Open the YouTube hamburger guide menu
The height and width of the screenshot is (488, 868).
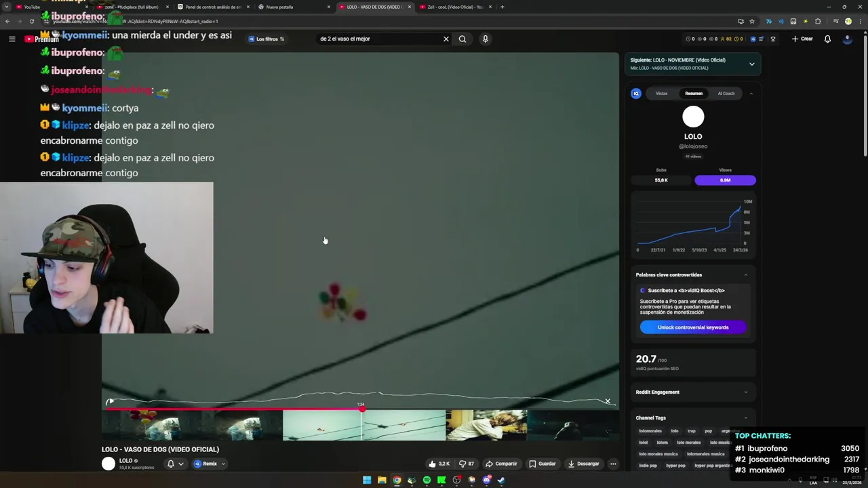12,39
